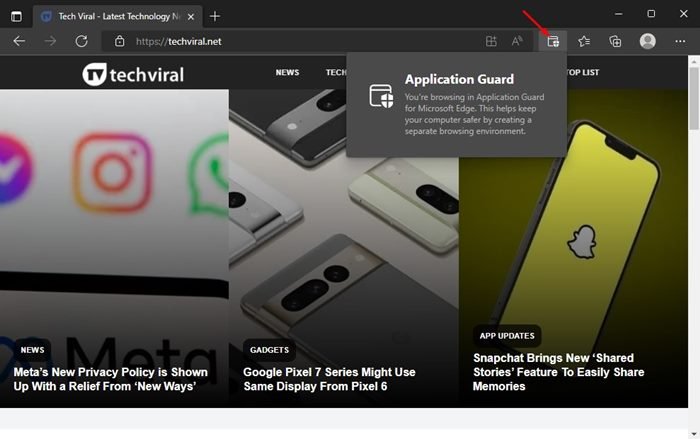Activate the Read aloud icon
Image resolution: width=700 pixels, height=439 pixels.
(517, 42)
